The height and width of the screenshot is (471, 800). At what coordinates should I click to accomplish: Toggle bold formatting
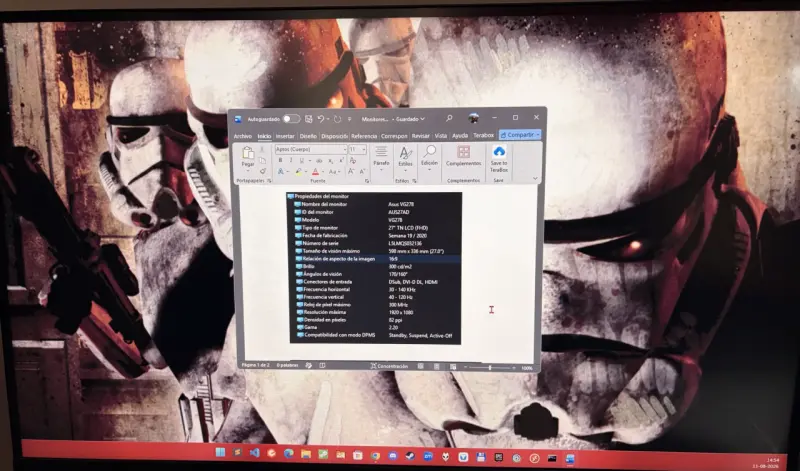tap(281, 160)
